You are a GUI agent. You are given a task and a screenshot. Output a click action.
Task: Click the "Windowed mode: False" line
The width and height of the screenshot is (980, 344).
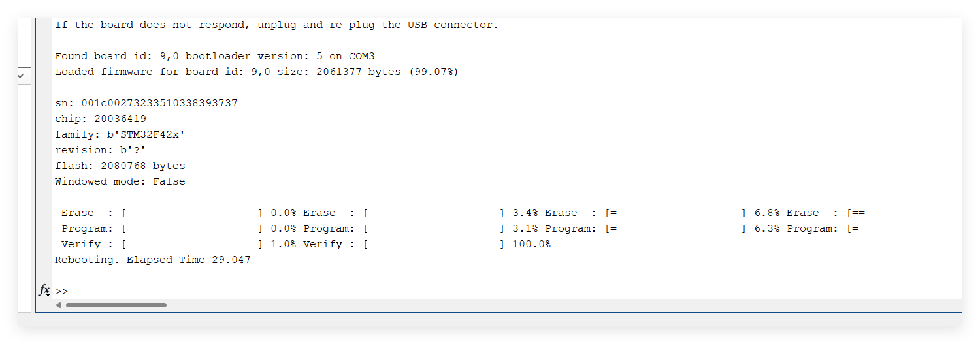pyautogui.click(x=120, y=181)
